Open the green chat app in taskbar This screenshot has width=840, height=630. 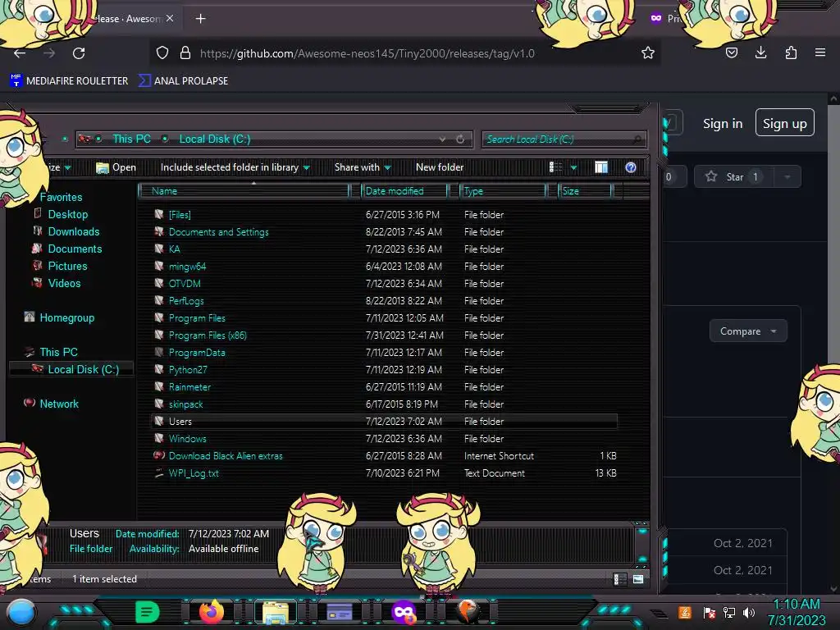click(148, 612)
